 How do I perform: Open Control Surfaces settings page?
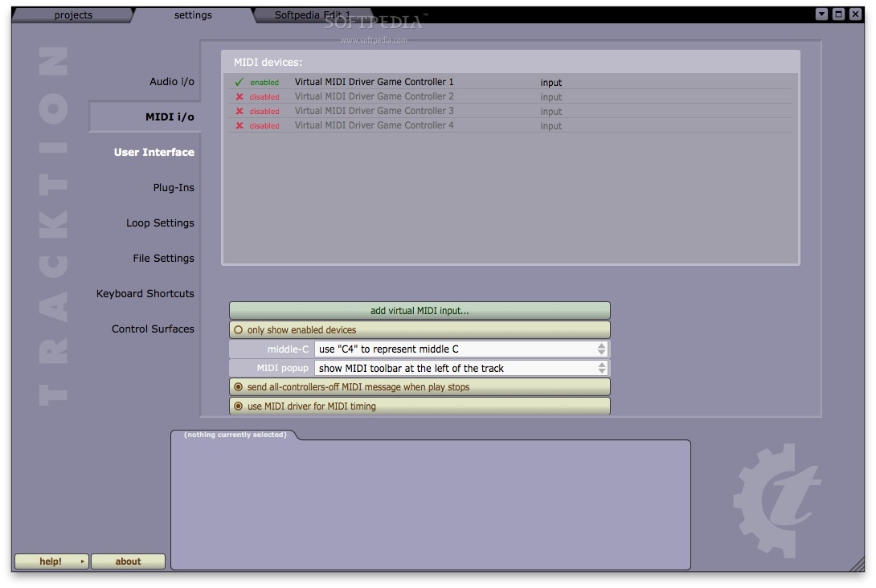(x=153, y=329)
